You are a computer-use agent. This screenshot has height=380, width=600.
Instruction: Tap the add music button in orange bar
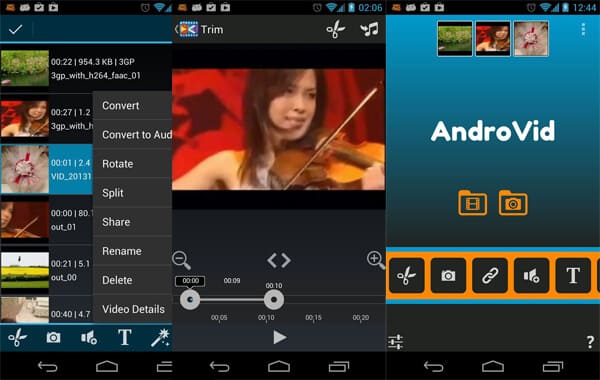click(x=532, y=276)
